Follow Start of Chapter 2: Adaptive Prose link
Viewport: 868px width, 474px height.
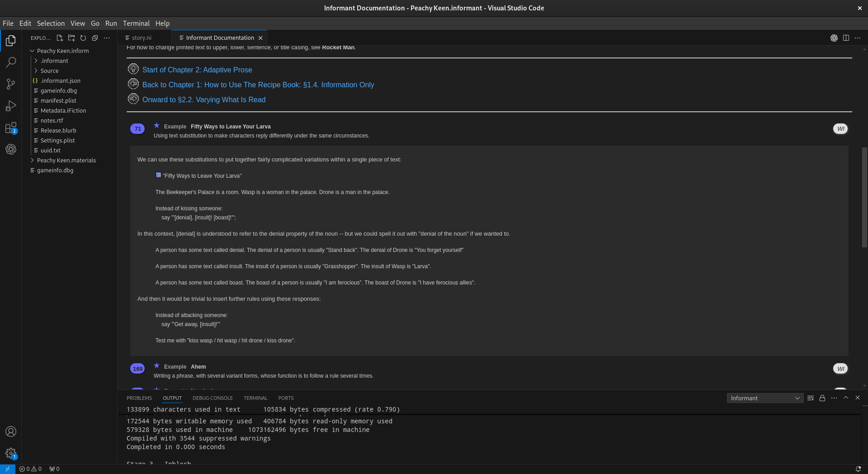197,70
